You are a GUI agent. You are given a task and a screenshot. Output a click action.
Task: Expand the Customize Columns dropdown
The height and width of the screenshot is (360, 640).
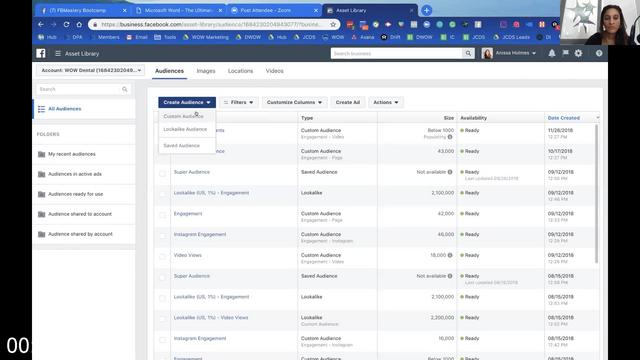(294, 102)
